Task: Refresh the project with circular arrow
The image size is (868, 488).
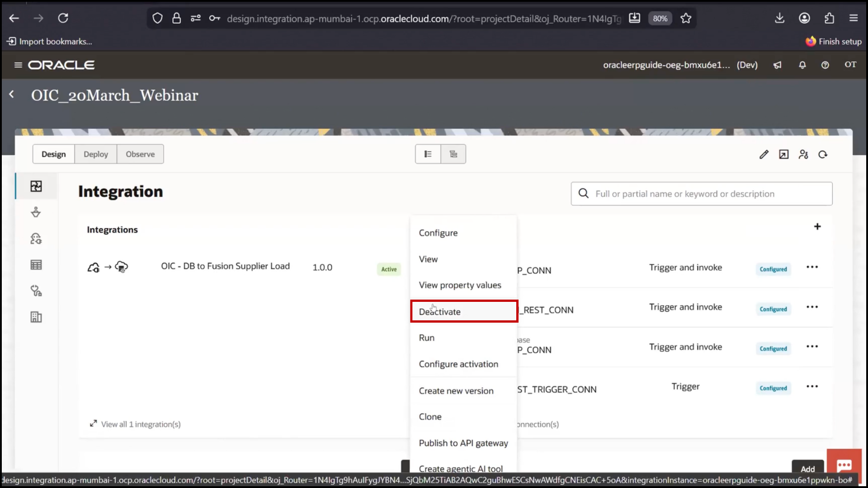Action: point(823,155)
